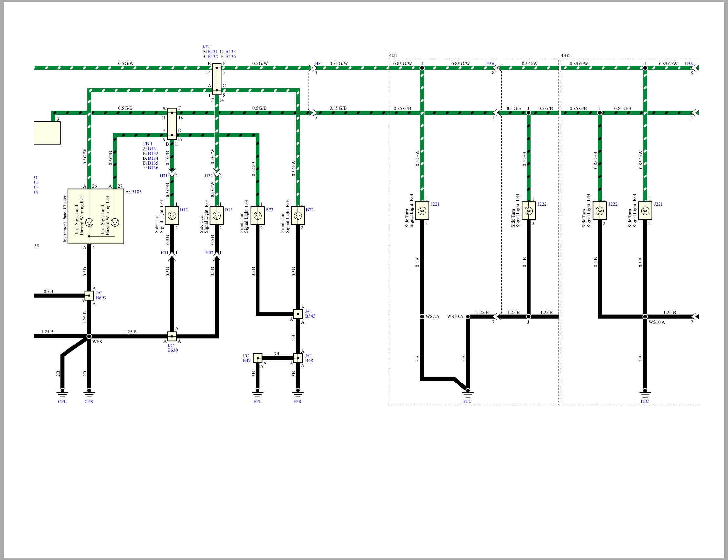Image resolution: width=728 pixels, height=560 pixels.
Task: Select the B73 front turn signal lamp symbol
Action: (258, 216)
